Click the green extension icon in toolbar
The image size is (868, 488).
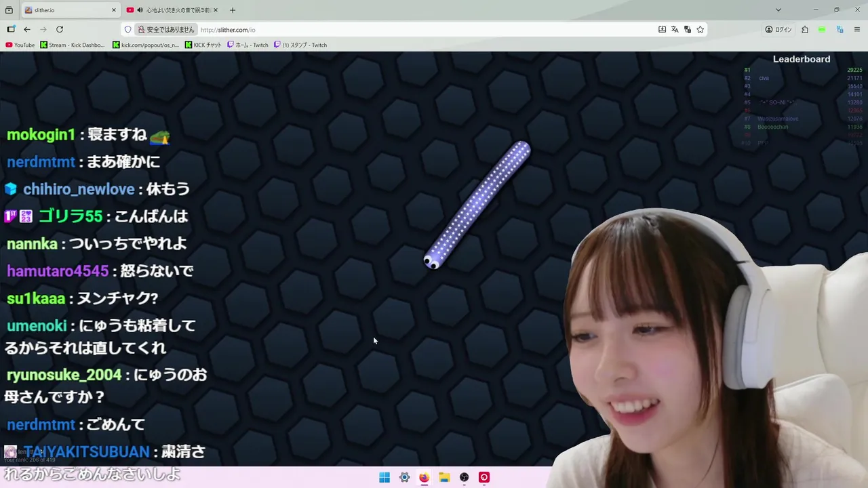(x=822, y=29)
